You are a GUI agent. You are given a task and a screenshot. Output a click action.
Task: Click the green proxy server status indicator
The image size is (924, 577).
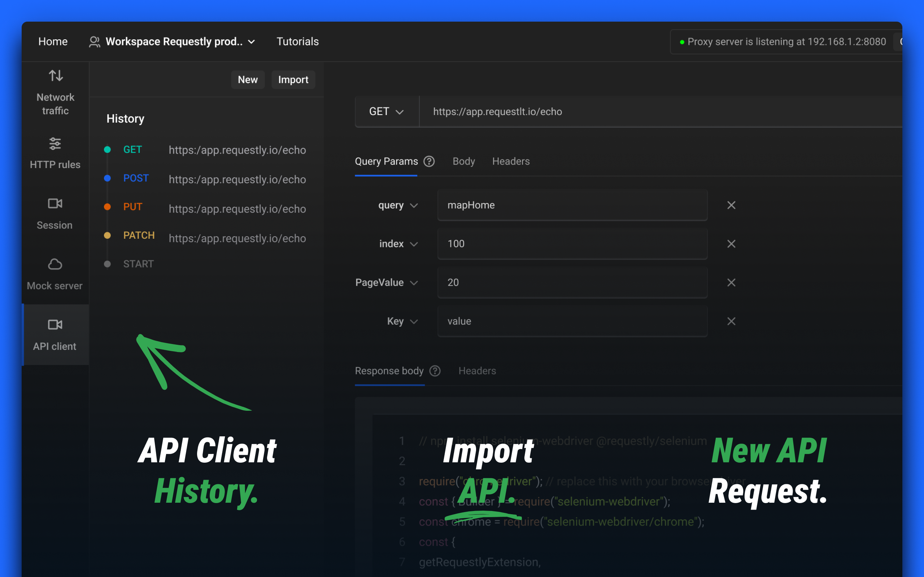pyautogui.click(x=681, y=42)
